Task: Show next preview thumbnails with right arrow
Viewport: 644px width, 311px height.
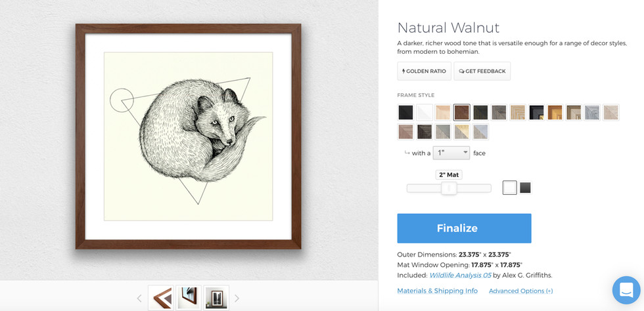Action: point(237,299)
